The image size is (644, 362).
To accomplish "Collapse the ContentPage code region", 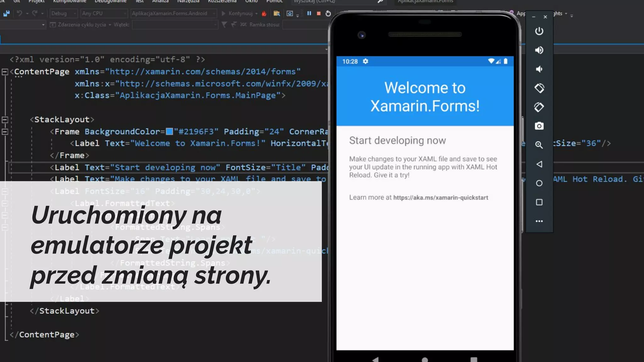I will click(x=5, y=72).
